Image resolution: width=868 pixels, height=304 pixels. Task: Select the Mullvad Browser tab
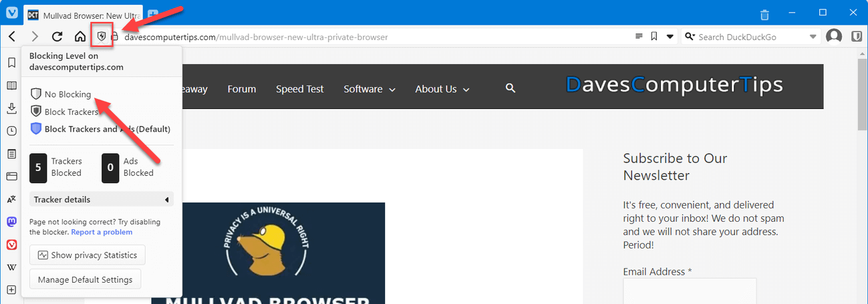point(85,14)
